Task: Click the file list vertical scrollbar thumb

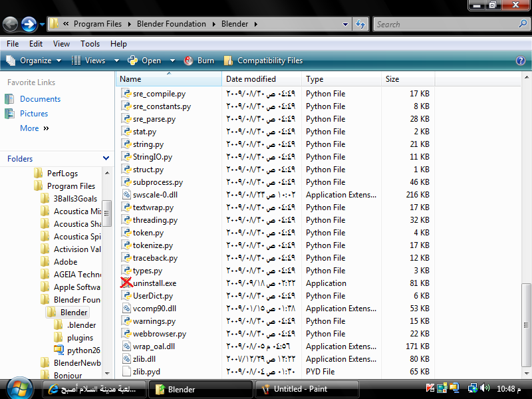Action: pos(526,325)
